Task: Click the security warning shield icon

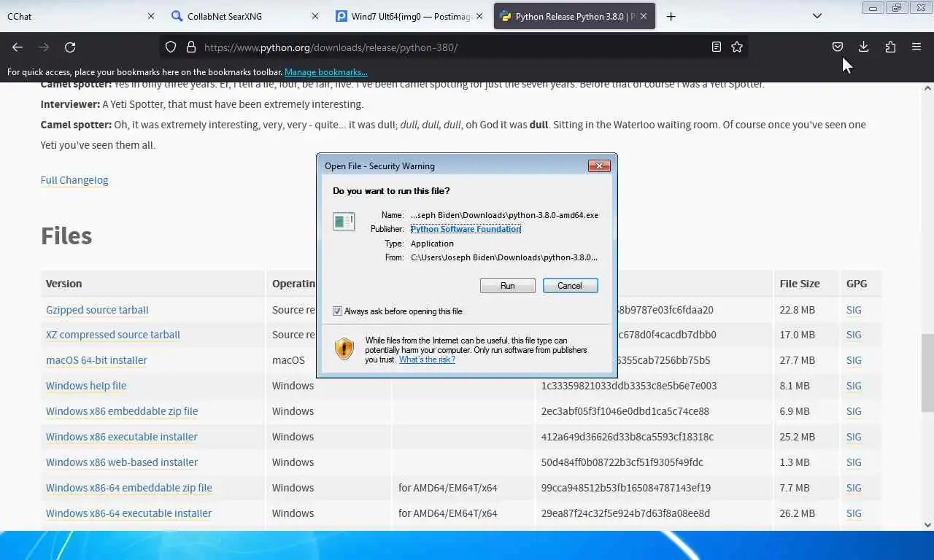Action: 344,349
